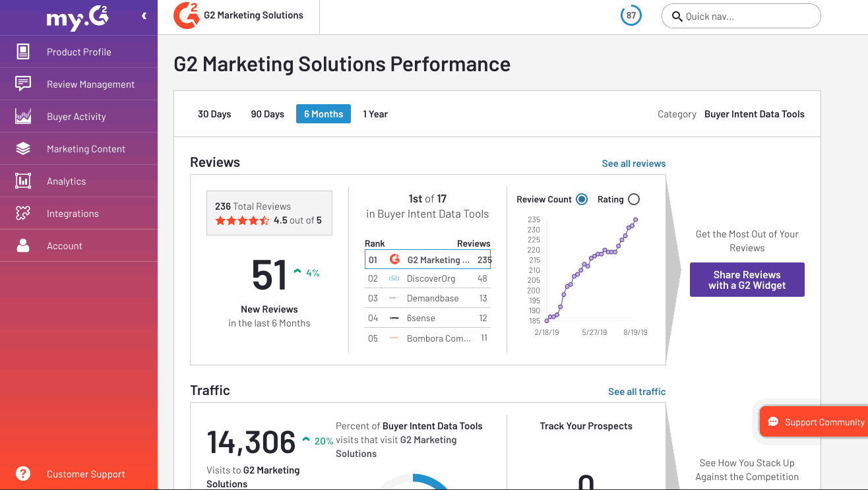Click the Bombora logo icon
Screen dimensions: 868x490
pyautogui.click(x=394, y=338)
